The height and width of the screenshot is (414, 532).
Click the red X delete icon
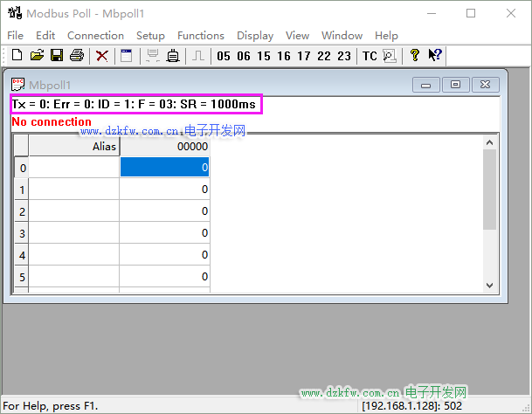[102, 56]
